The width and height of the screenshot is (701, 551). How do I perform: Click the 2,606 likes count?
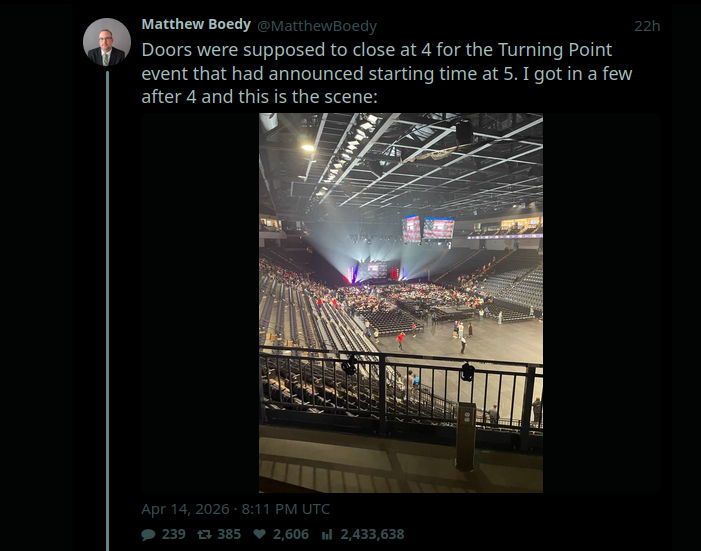pos(289,534)
